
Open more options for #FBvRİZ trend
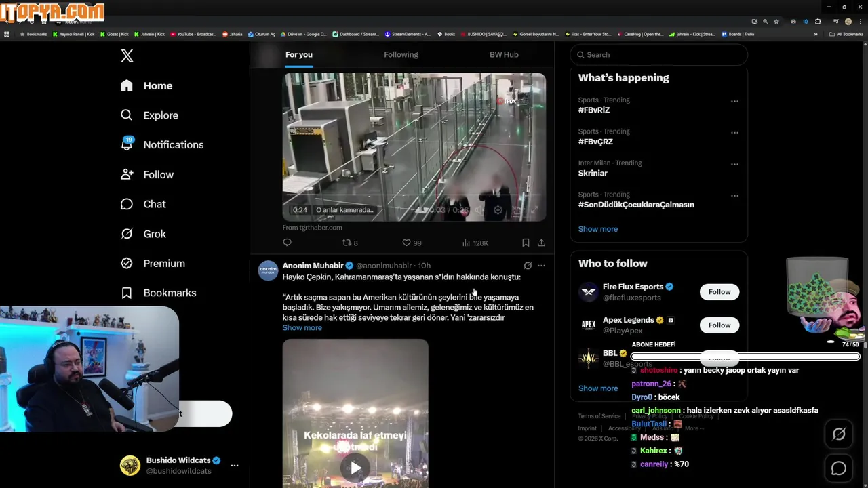[734, 101]
